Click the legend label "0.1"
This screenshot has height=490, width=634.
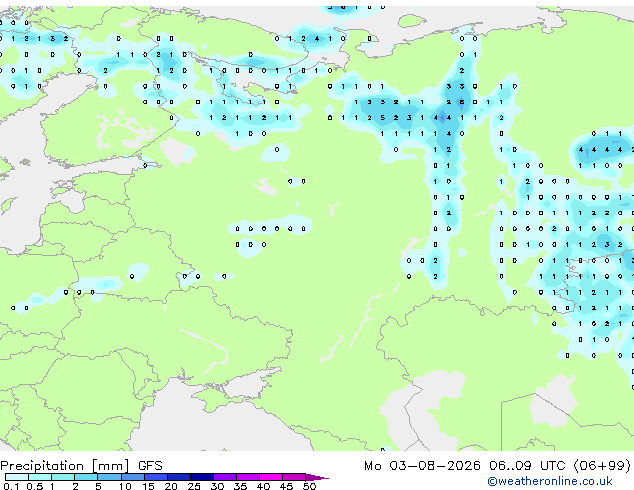[11, 486]
